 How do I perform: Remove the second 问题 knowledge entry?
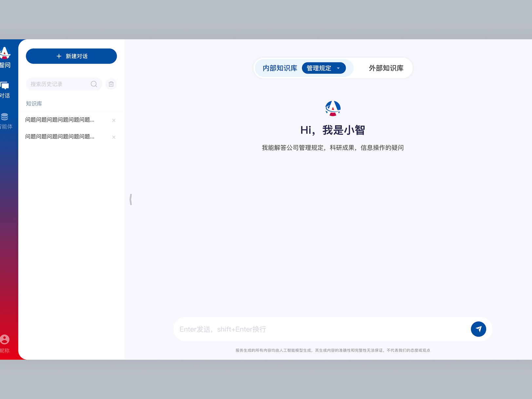pos(114,137)
